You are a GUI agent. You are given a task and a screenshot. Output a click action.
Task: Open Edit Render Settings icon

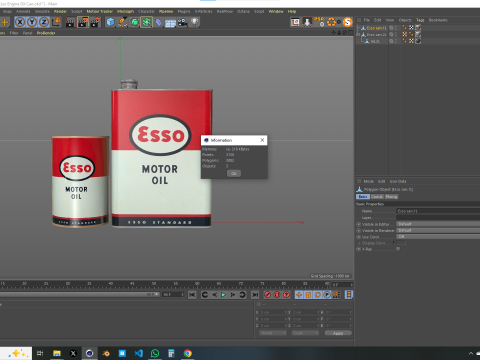click(x=95, y=22)
